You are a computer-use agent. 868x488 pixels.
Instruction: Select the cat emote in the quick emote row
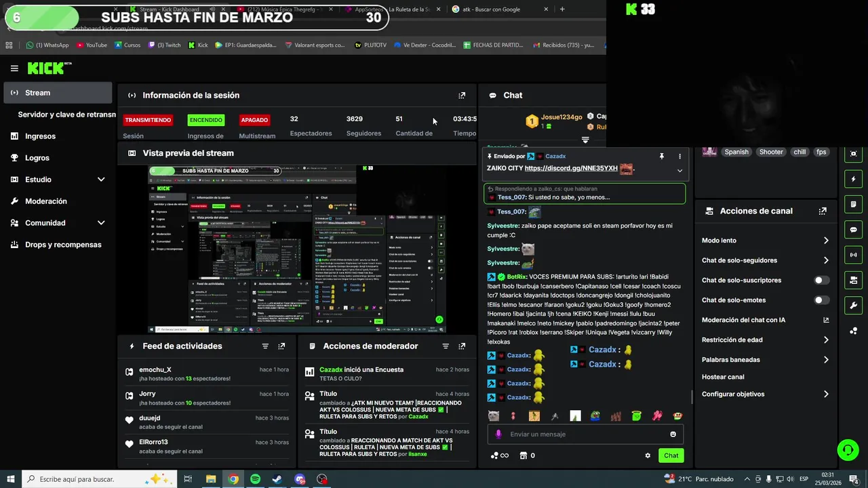pyautogui.click(x=494, y=415)
